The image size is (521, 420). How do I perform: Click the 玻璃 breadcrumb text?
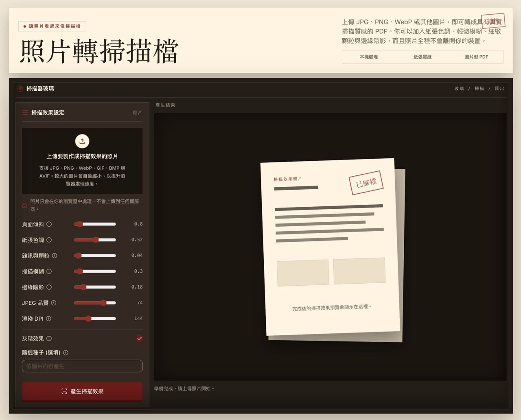coord(459,89)
